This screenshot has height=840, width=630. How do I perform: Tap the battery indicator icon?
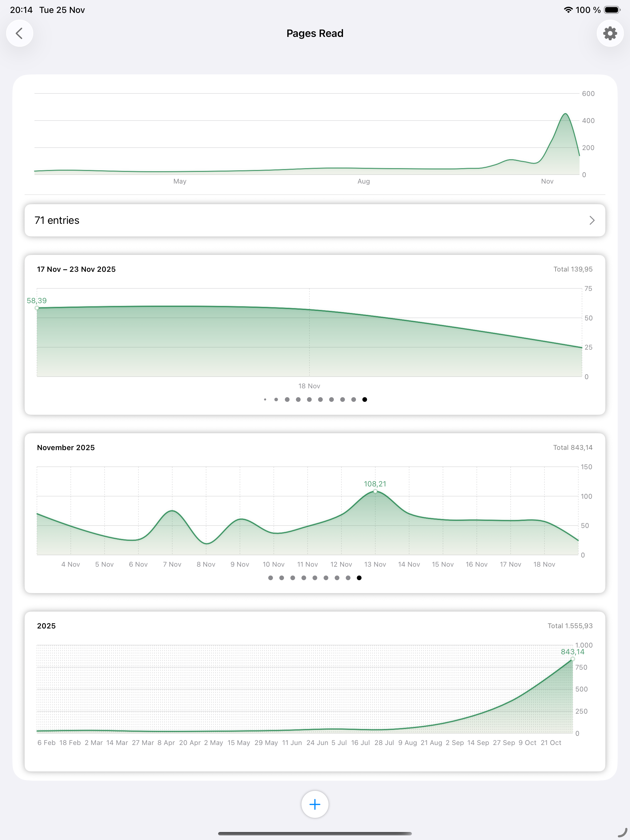[612, 10]
